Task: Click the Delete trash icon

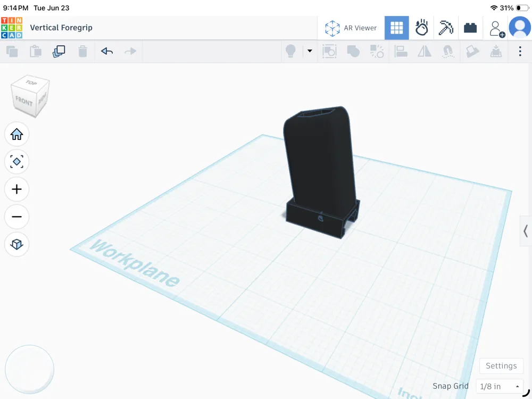Action: (83, 52)
